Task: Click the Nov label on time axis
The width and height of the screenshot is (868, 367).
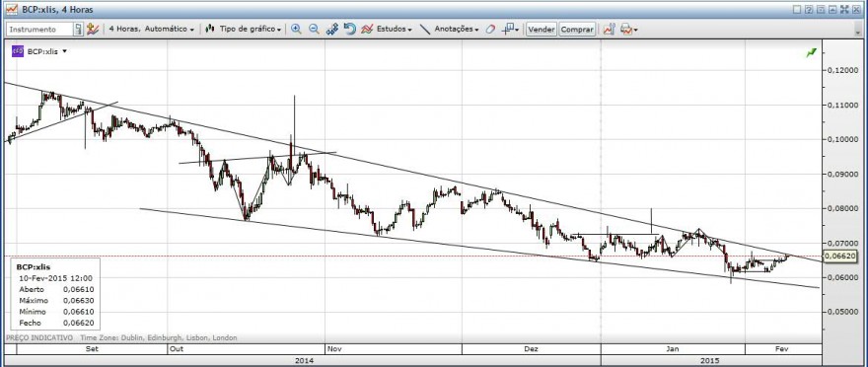Action: [x=334, y=348]
